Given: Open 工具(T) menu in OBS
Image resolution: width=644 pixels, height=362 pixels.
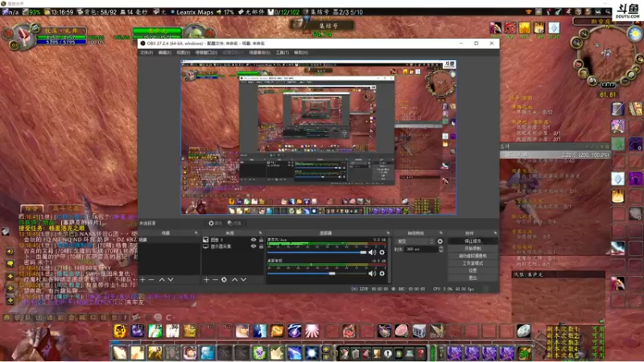Looking at the screenshot, I should point(283,52).
